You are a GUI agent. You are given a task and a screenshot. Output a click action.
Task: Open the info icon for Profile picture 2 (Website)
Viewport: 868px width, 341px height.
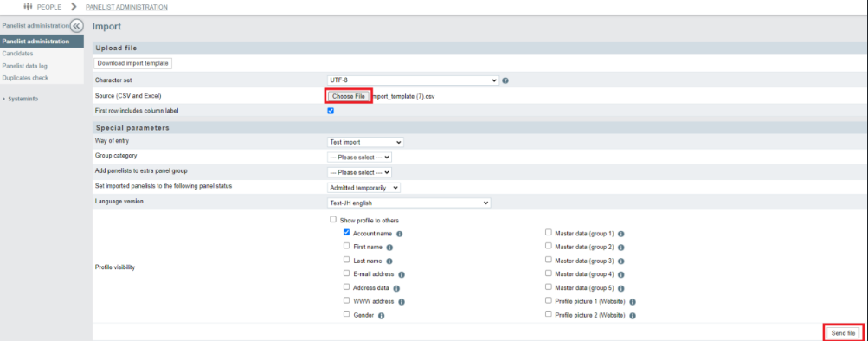coord(633,316)
